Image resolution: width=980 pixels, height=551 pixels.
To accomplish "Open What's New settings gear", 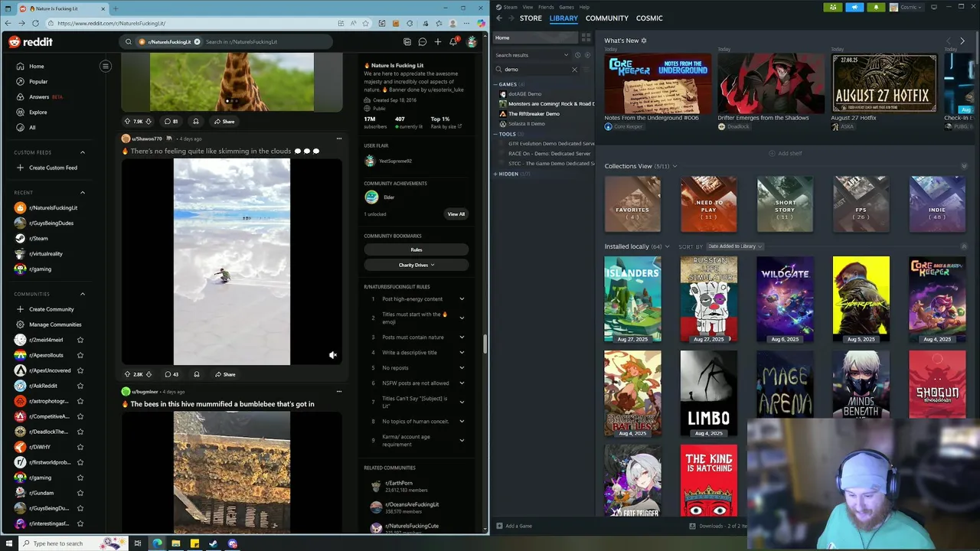I will pos(644,41).
